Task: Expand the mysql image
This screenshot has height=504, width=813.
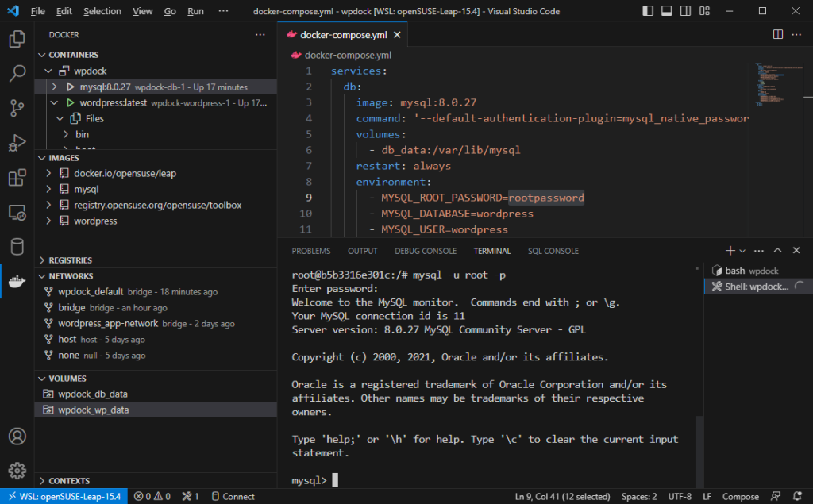Action: 48,189
